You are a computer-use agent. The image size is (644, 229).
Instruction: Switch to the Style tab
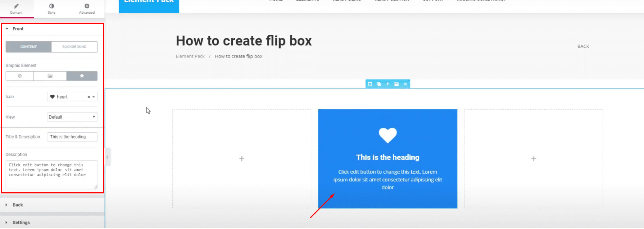click(x=51, y=9)
